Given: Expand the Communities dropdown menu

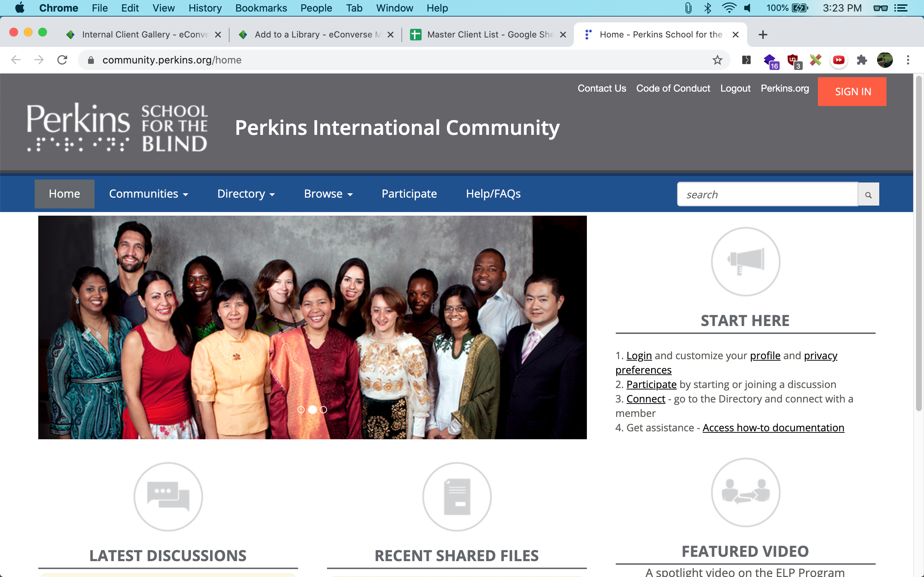Looking at the screenshot, I should (148, 194).
